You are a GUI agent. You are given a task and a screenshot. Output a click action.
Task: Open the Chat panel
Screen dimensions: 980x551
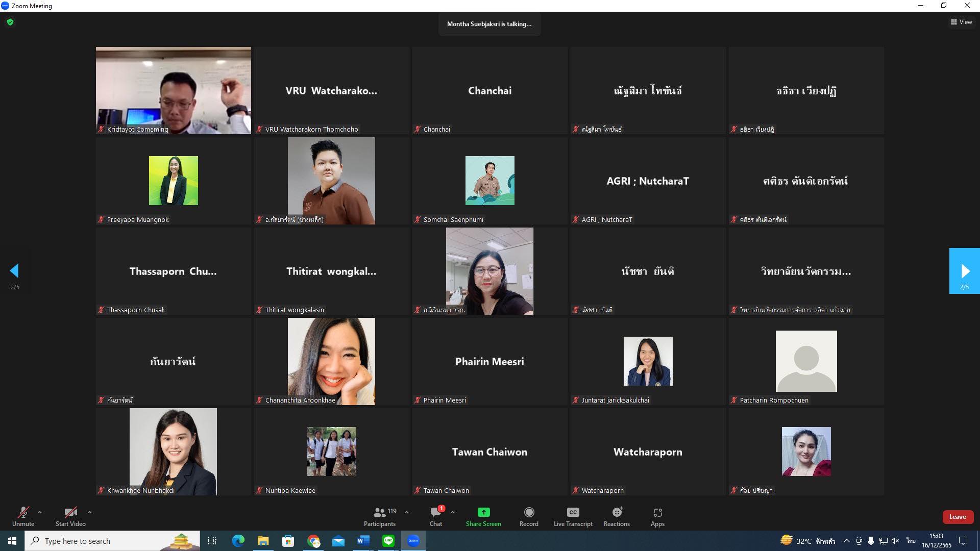tap(436, 516)
